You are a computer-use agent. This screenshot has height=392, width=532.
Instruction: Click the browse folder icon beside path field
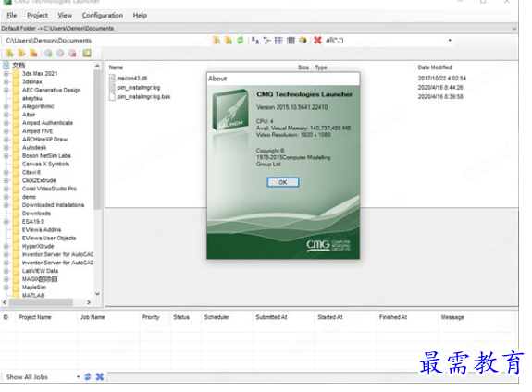(x=217, y=41)
